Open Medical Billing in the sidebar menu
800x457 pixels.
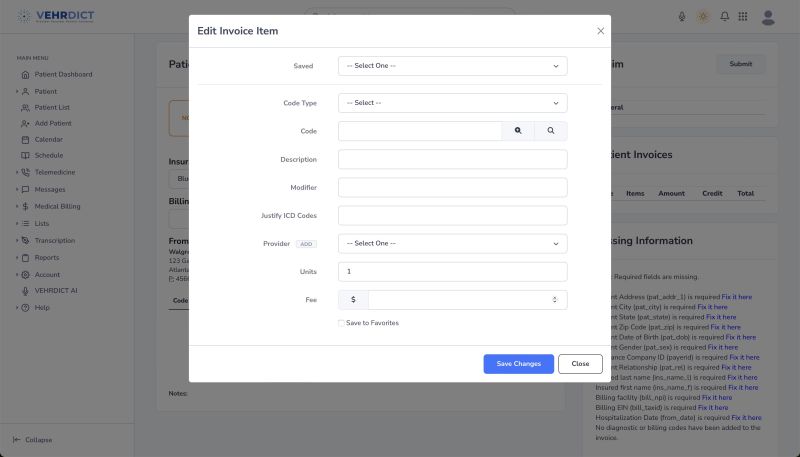click(x=57, y=206)
